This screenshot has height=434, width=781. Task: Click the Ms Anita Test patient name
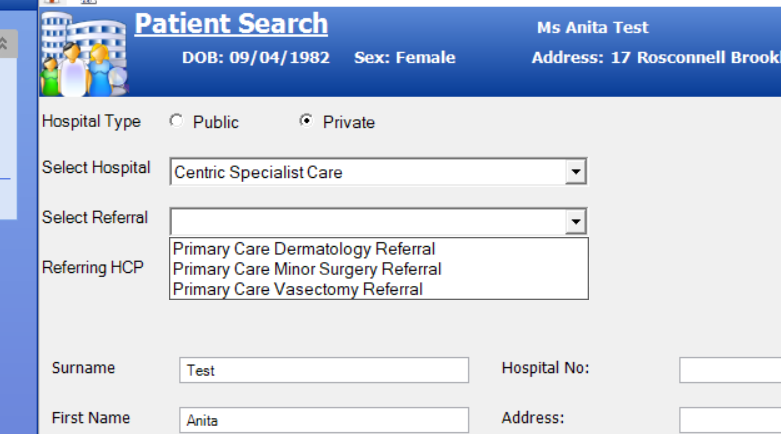click(592, 28)
